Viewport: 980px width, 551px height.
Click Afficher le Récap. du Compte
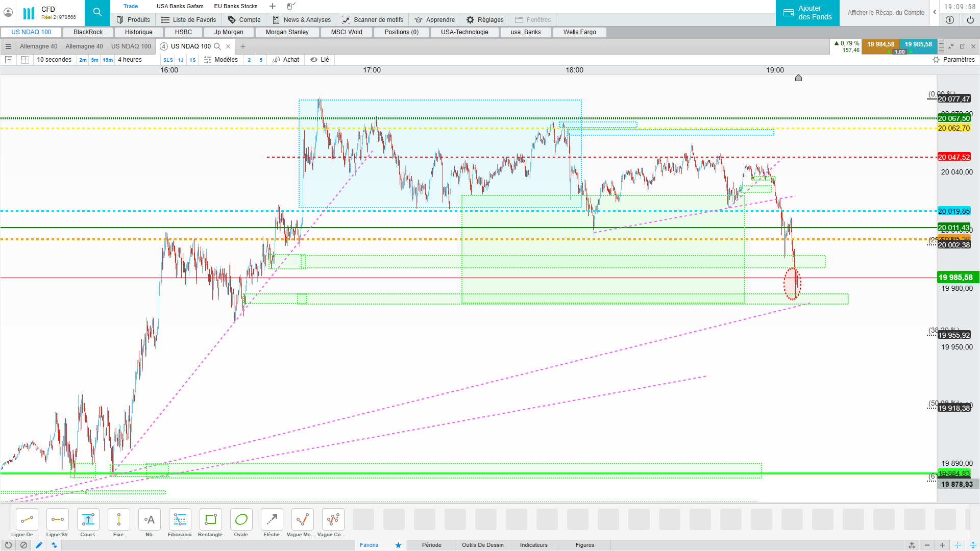click(886, 13)
